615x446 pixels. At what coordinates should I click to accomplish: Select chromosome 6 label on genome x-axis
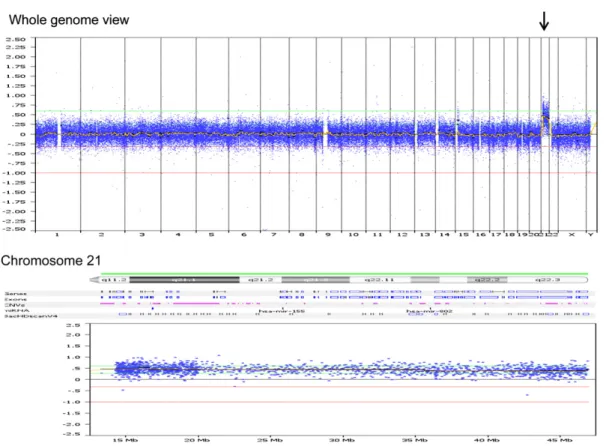pos(244,235)
